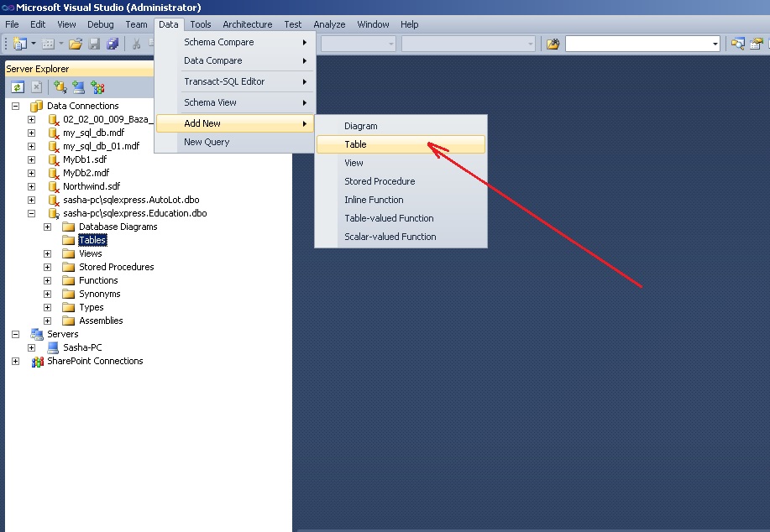Click the Server Explorer panel title
The width and height of the screenshot is (770, 532).
tap(37, 69)
